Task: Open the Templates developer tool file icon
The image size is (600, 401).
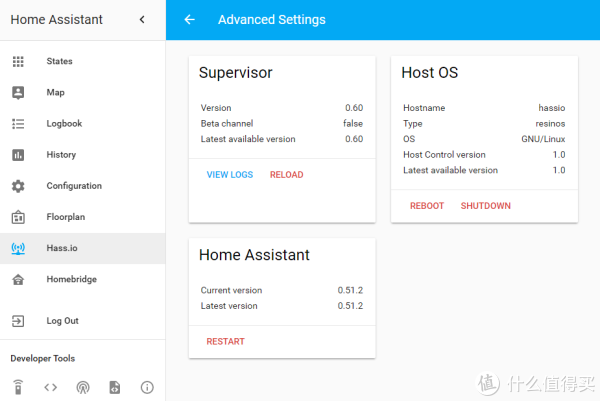Action: coord(115,387)
